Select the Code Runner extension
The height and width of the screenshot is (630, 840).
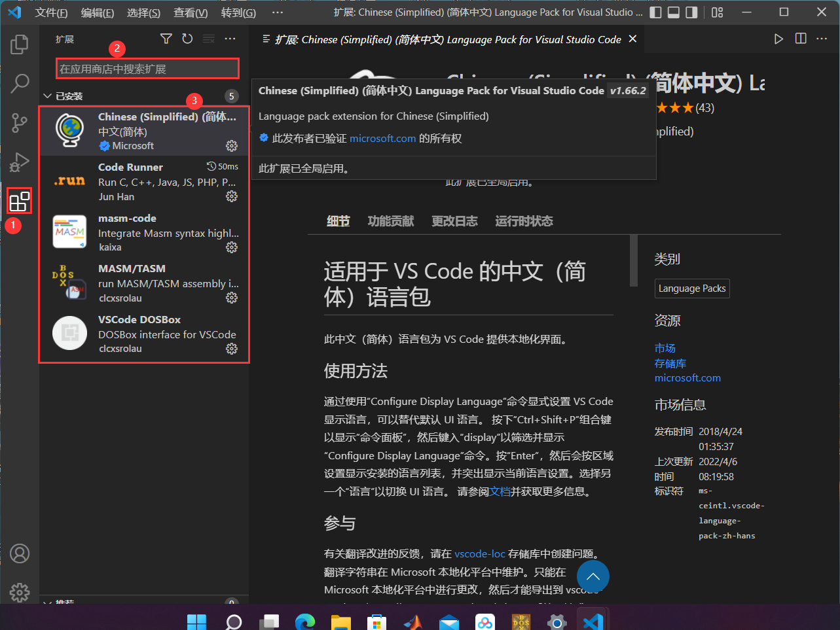tap(144, 181)
